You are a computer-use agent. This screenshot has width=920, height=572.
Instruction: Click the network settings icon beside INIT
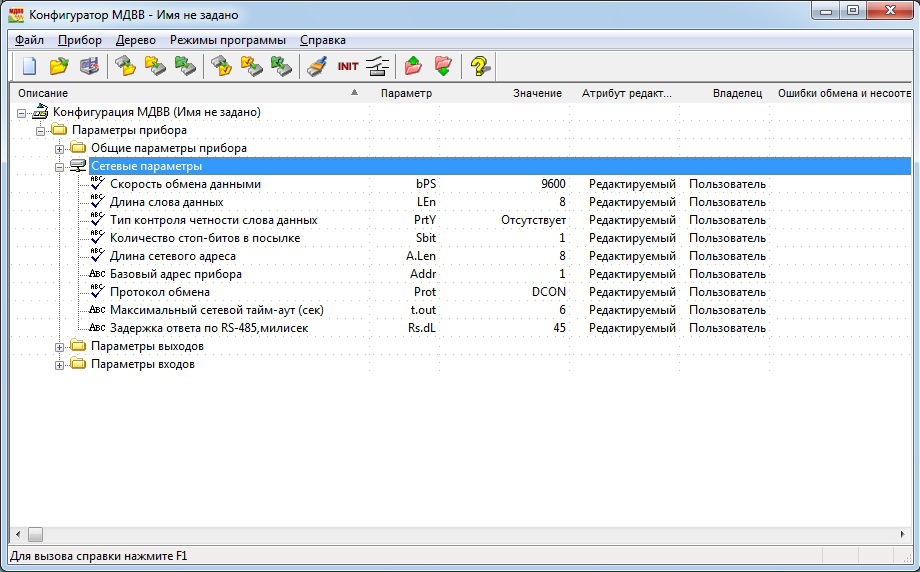coord(377,67)
